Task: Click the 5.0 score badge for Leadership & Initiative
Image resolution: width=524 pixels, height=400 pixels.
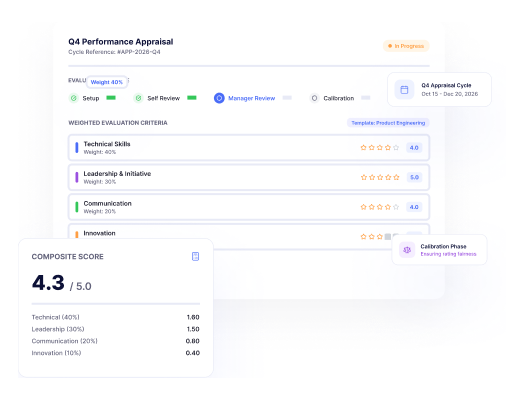Action: click(414, 177)
